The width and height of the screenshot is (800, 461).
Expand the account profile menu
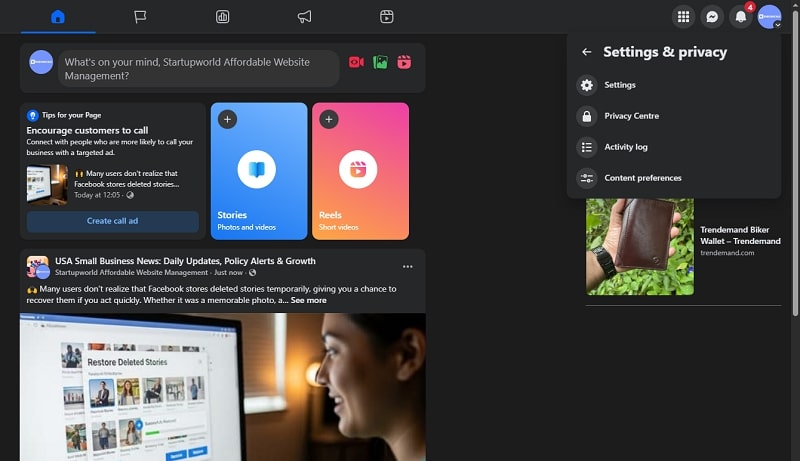tap(768, 16)
